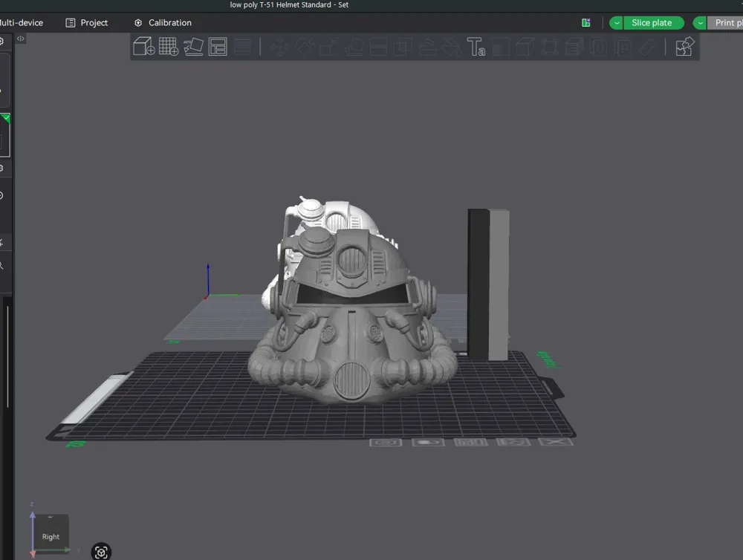Click the Arrange all objects icon
This screenshot has width=743, height=560.
point(218,47)
